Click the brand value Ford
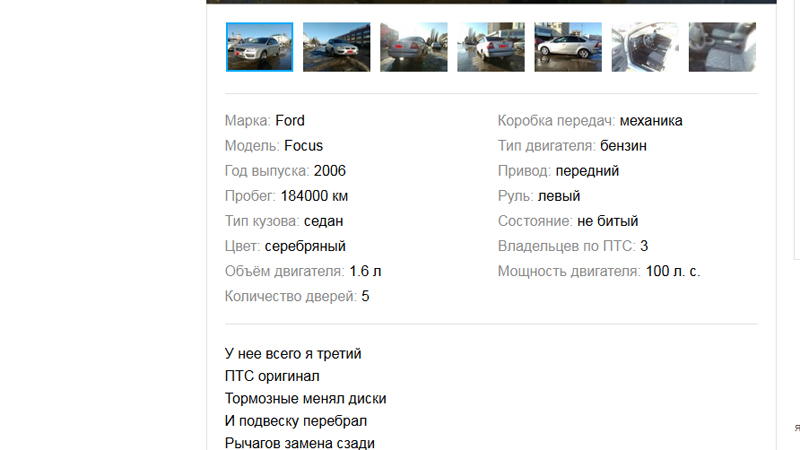This screenshot has width=800, height=450. pos(290,121)
